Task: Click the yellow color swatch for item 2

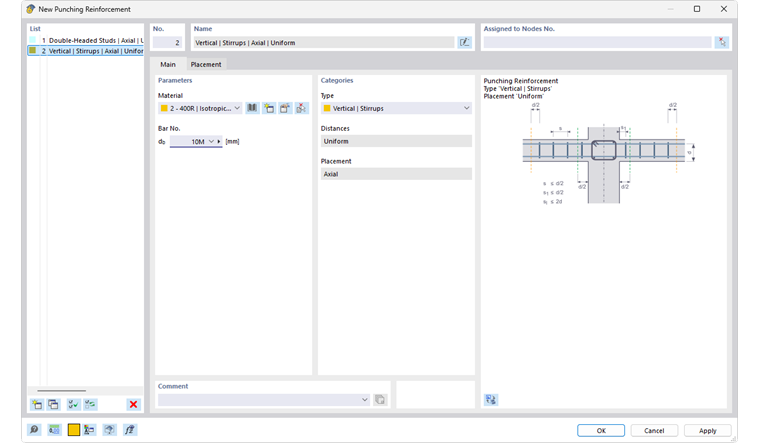Action: point(32,50)
